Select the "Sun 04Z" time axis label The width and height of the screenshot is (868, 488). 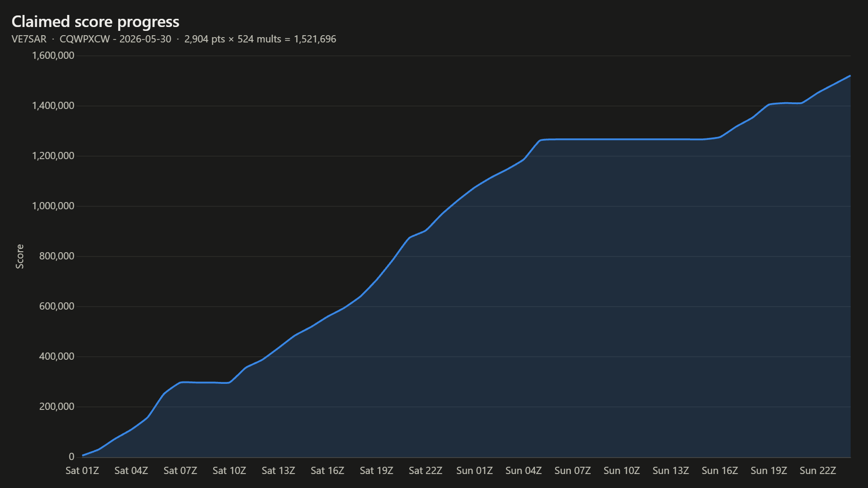[524, 471]
